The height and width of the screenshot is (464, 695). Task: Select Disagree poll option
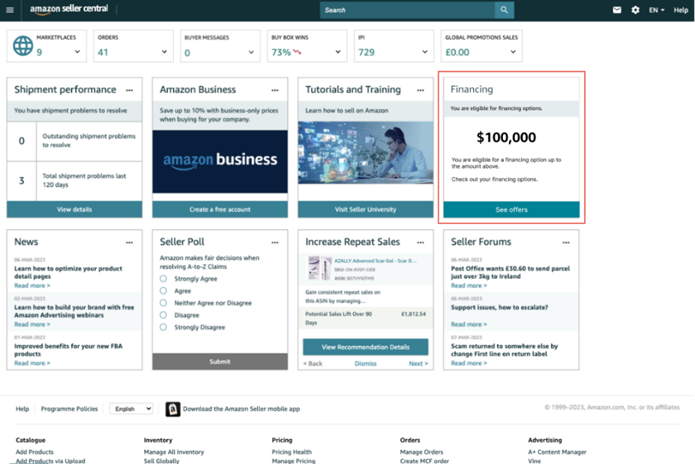[x=164, y=315]
